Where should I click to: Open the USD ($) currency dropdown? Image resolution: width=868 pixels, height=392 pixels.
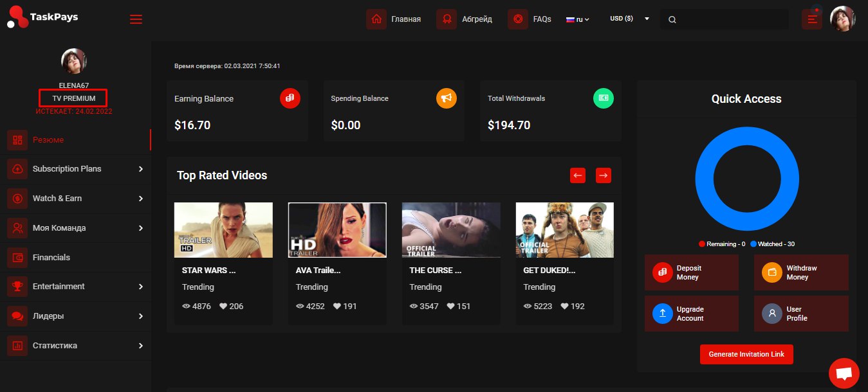629,19
